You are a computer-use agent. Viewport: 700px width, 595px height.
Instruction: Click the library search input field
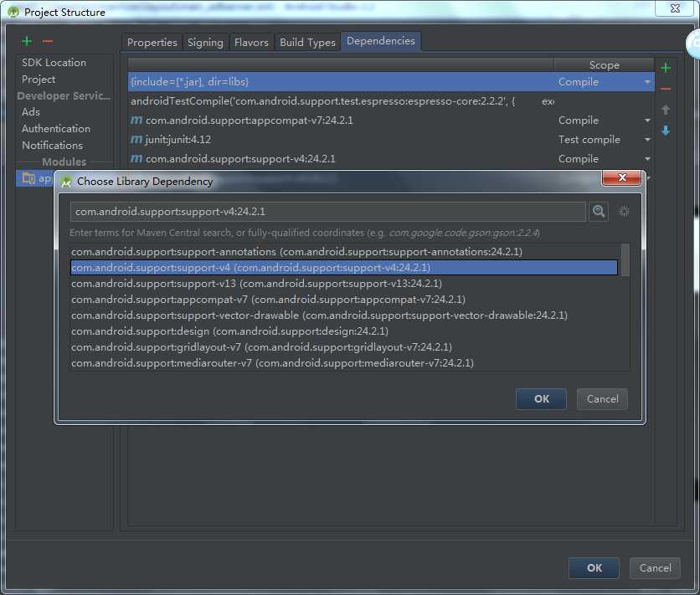[328, 212]
